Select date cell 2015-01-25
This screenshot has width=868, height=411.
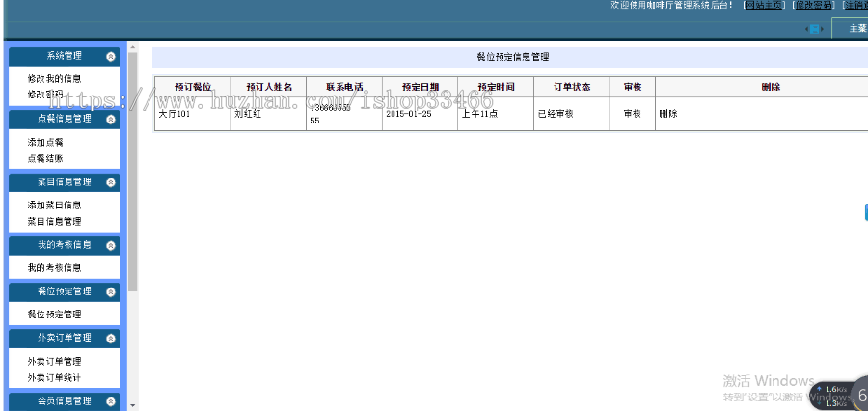click(x=420, y=114)
